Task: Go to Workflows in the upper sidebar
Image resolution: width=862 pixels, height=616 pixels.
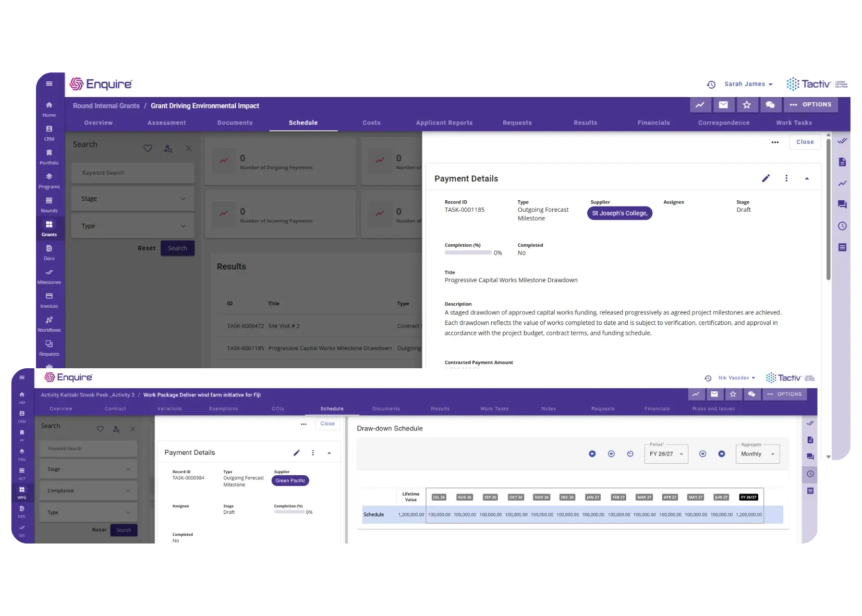Action: tap(49, 324)
